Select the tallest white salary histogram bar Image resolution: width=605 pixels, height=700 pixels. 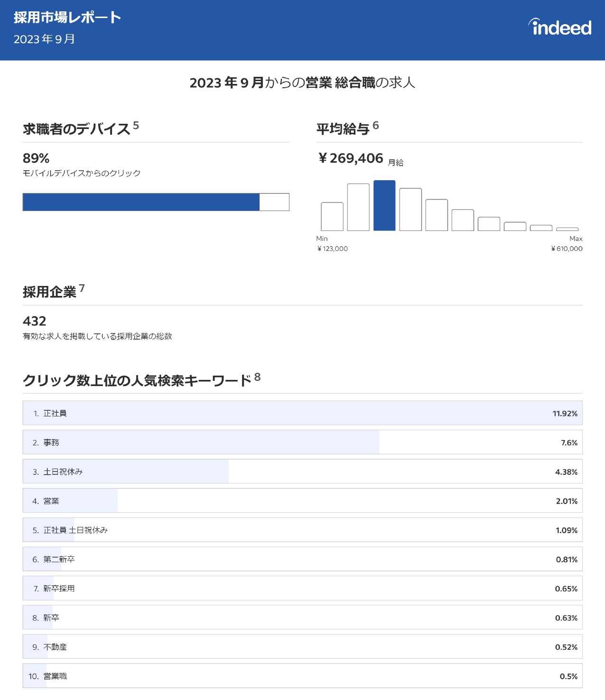pyautogui.click(x=358, y=207)
